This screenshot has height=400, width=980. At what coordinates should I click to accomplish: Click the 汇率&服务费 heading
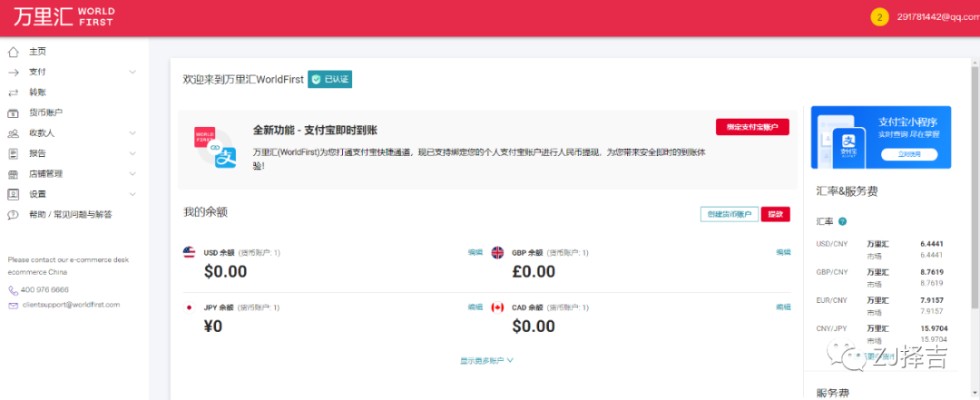(x=847, y=191)
